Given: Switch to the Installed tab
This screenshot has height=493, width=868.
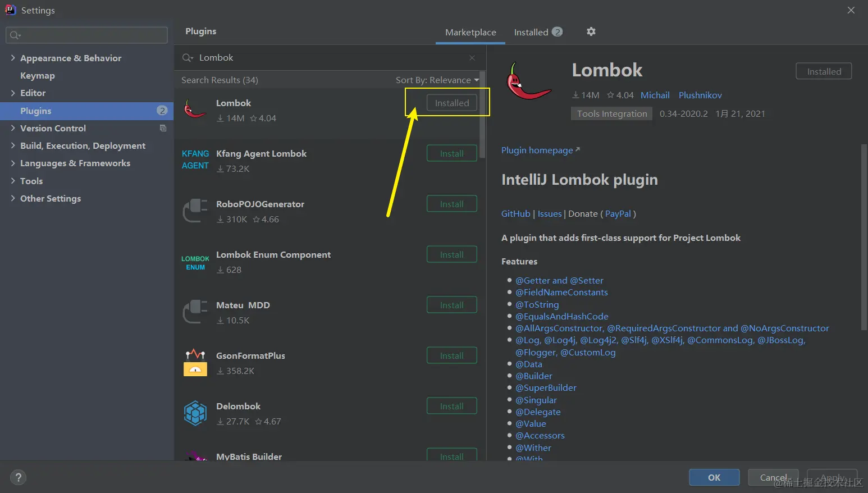Looking at the screenshot, I should [x=538, y=33].
